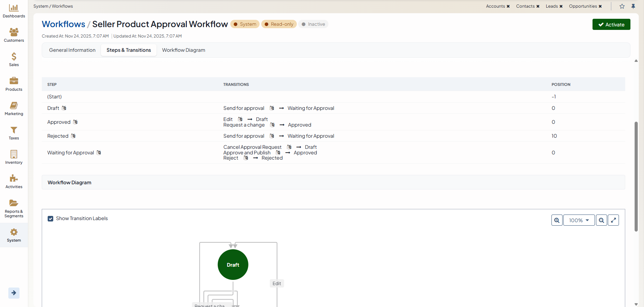This screenshot has height=307, width=644.
Task: Uncheck Show Transition Labels checkbox
Action: [x=50, y=219]
